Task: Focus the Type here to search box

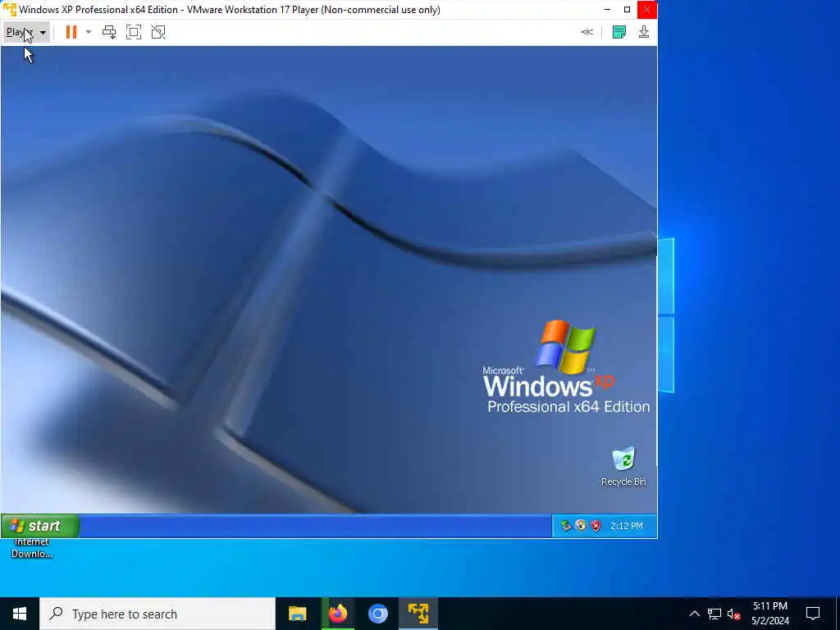Action: tap(157, 614)
